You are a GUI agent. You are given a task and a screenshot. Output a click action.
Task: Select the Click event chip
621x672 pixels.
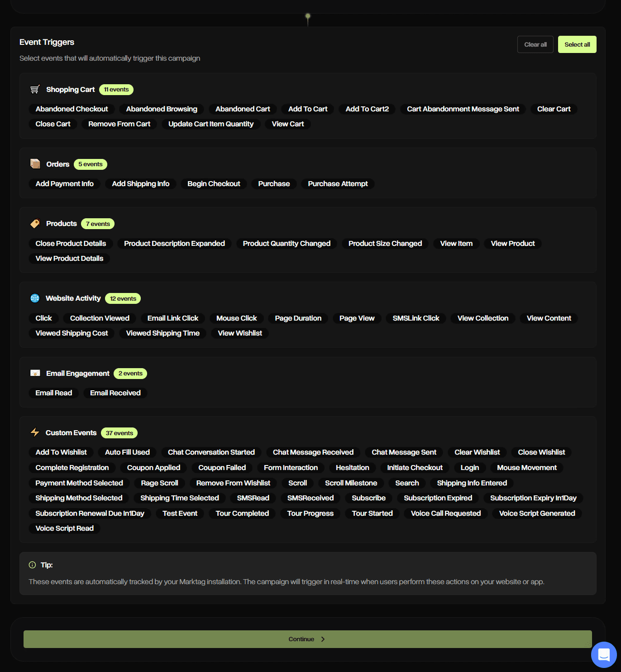[43, 318]
